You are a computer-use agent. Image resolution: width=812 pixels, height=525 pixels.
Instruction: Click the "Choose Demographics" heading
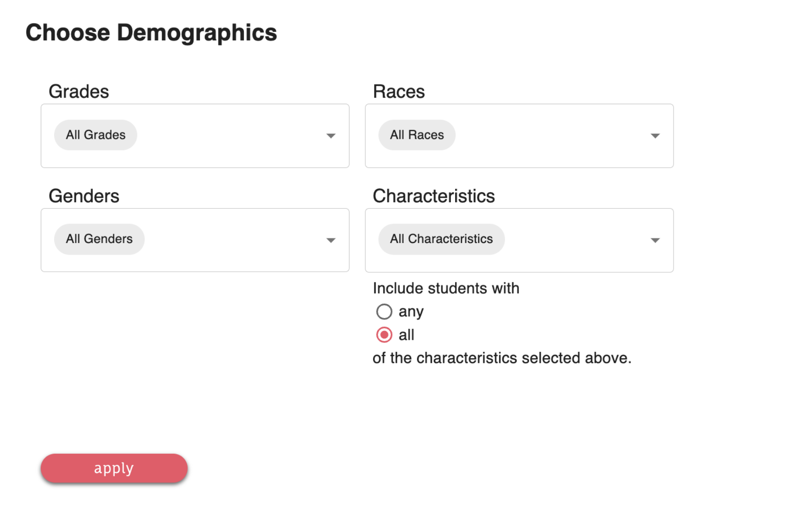coord(151,32)
